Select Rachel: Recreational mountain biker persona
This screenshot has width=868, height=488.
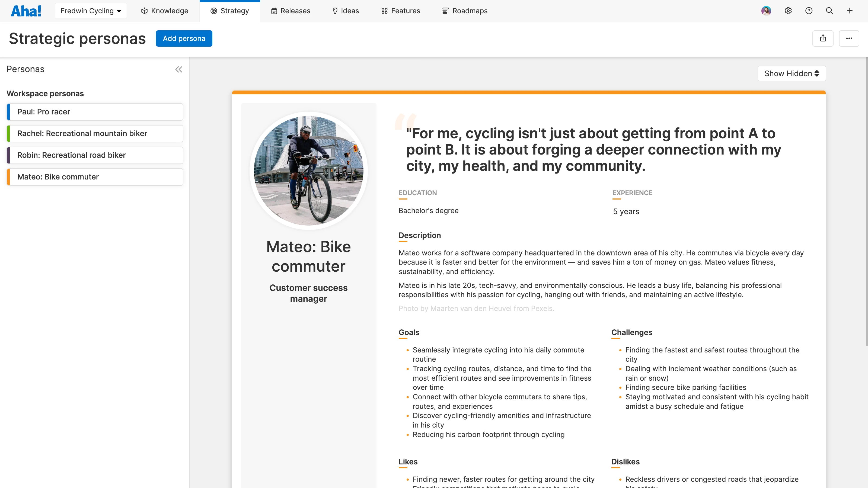coord(95,133)
